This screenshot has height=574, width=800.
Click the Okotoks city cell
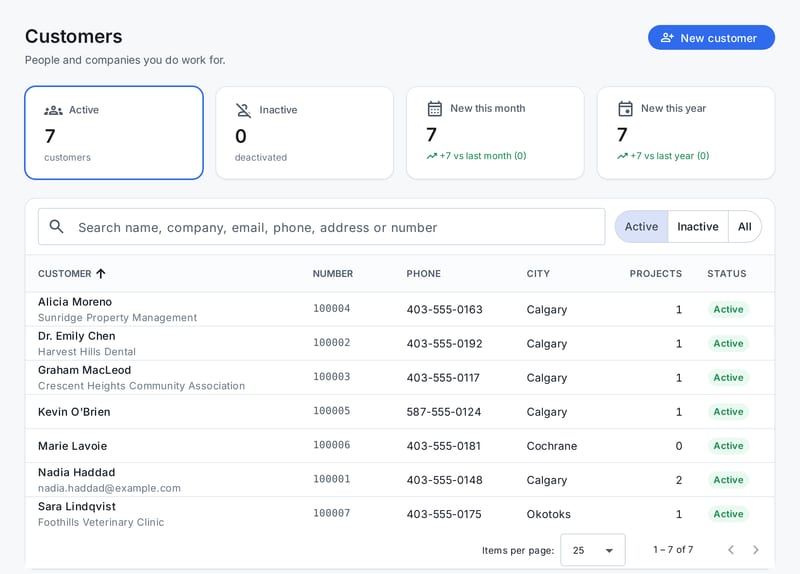(x=548, y=514)
